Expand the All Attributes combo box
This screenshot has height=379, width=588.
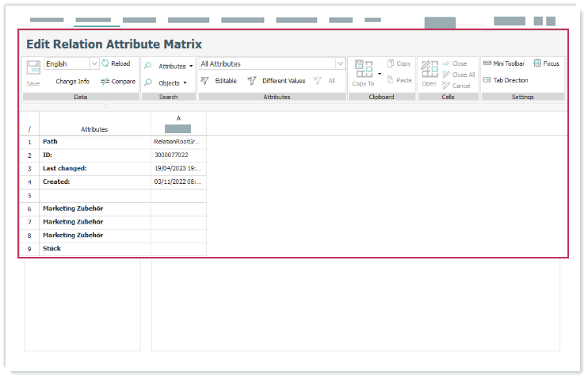[x=340, y=63]
